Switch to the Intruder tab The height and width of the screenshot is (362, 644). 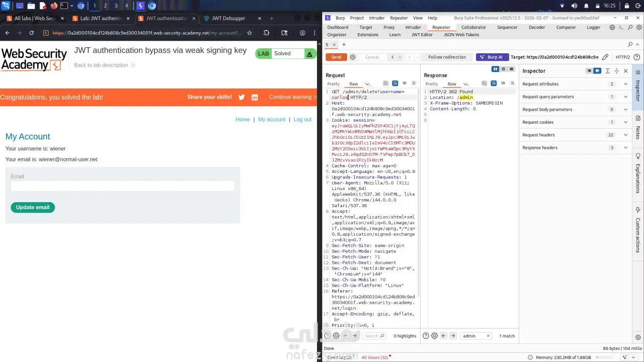(413, 27)
